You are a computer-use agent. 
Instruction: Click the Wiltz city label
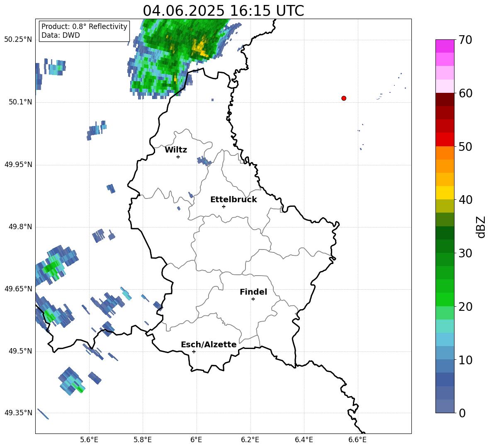(x=176, y=150)
